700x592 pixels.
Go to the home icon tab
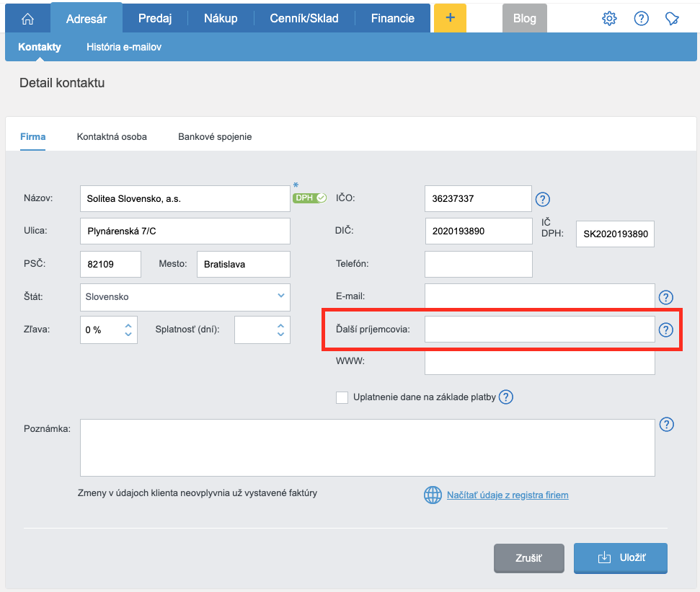(x=27, y=19)
